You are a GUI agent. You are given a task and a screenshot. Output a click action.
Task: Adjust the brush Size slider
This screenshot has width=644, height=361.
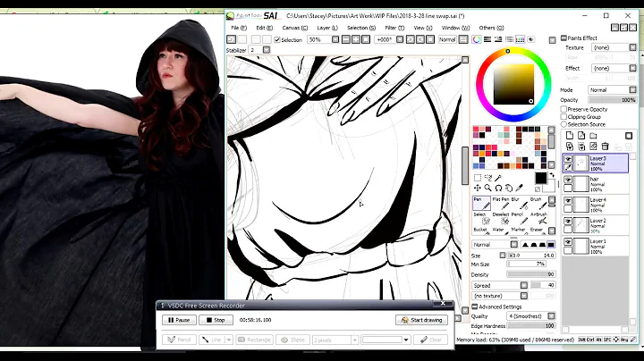pos(531,256)
